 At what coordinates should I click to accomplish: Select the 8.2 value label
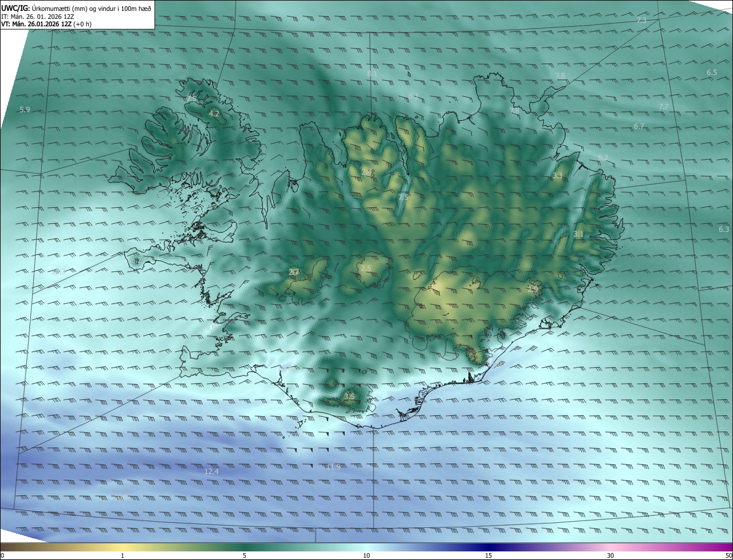coord(603,157)
